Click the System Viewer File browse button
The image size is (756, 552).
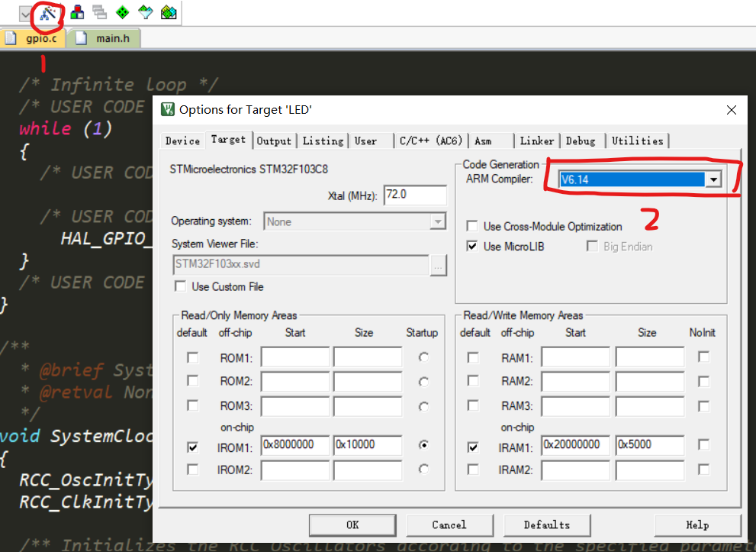[x=438, y=266]
